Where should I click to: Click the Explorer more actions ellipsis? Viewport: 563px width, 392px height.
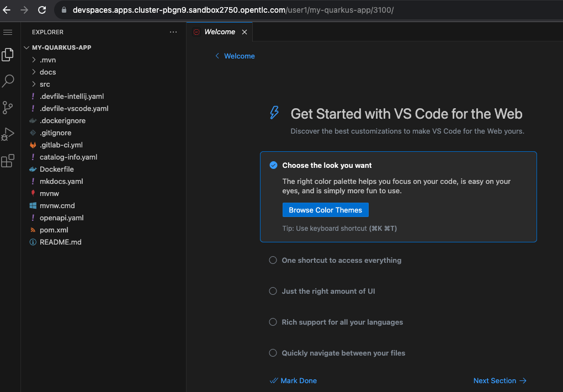[173, 33]
